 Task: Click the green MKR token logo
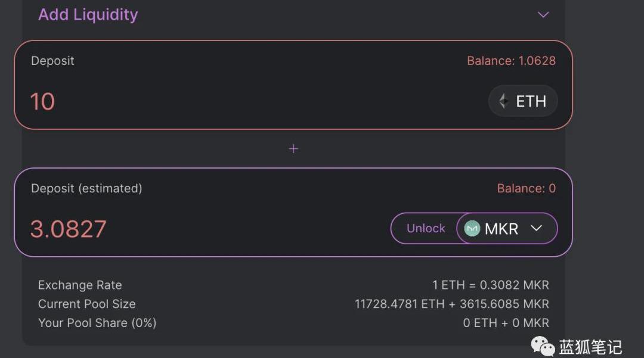pyautogui.click(x=472, y=229)
